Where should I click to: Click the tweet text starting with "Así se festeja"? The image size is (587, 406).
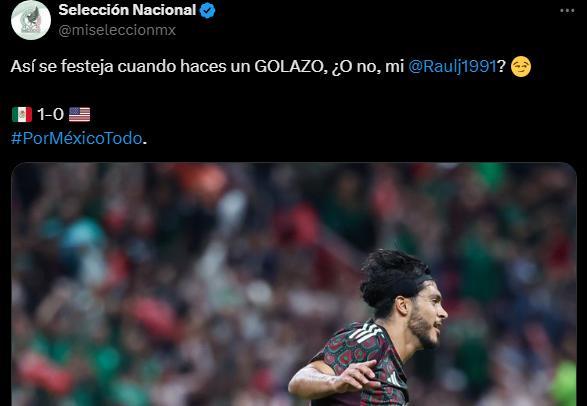coord(271,67)
